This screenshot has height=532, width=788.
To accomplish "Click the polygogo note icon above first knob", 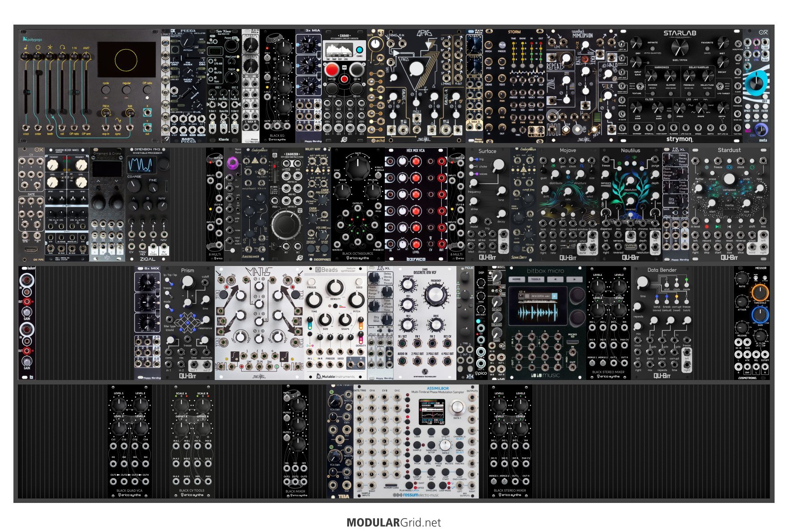I will (26, 48).
